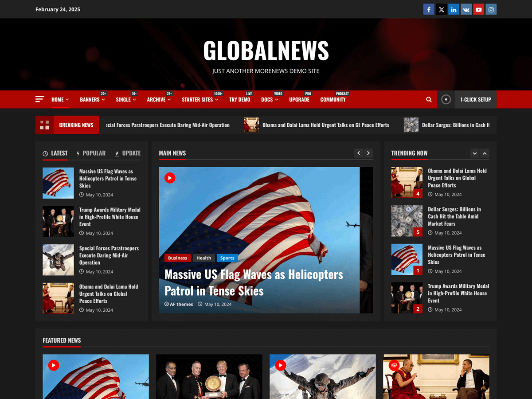
Task: Open the Upgrade menu item
Action: pos(299,99)
